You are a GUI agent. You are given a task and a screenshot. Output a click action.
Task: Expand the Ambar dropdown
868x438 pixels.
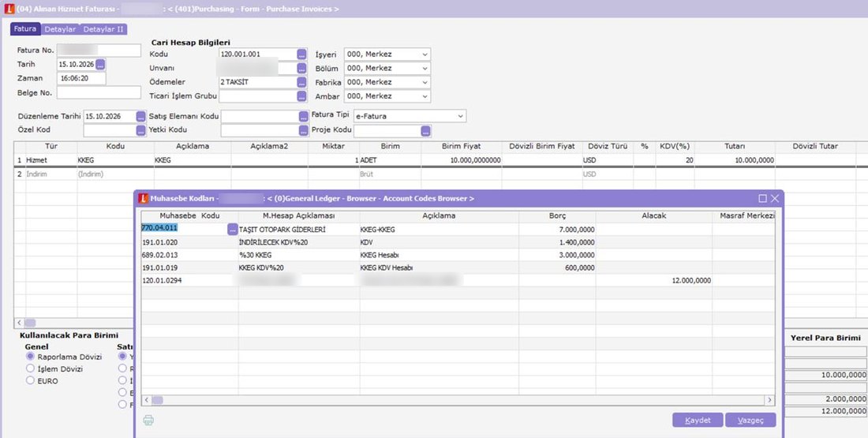(425, 95)
